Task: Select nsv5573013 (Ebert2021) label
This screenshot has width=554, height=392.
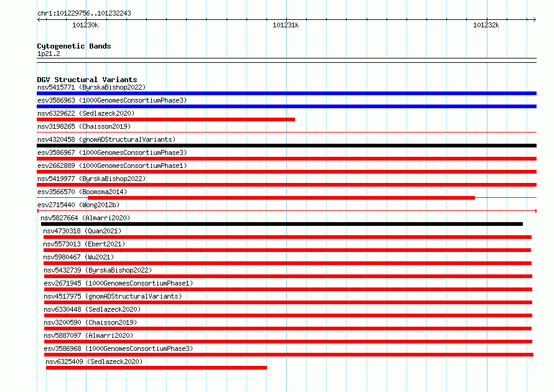Action: click(84, 244)
